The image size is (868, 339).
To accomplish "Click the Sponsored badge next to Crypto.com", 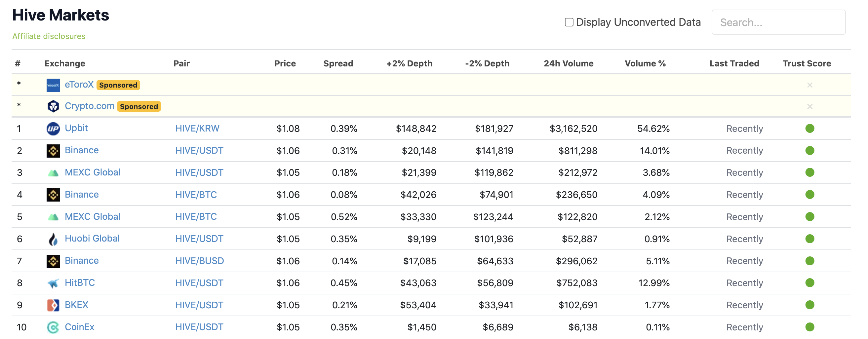I will coord(139,106).
